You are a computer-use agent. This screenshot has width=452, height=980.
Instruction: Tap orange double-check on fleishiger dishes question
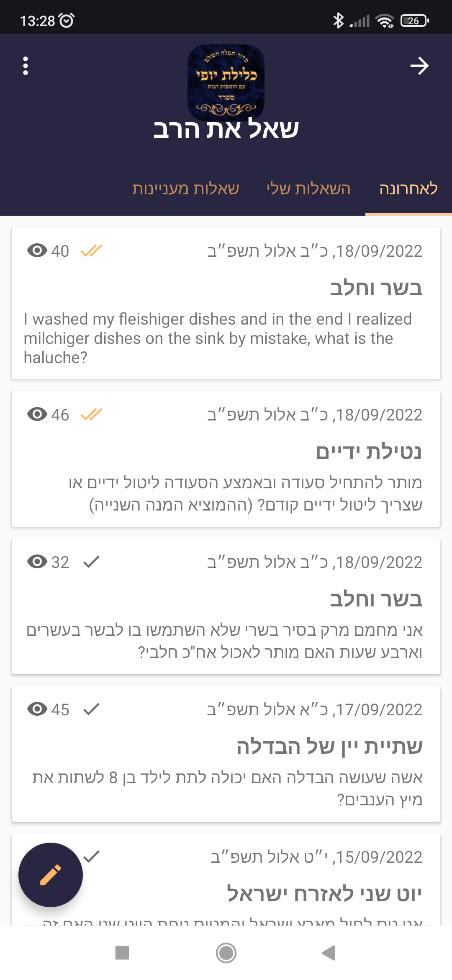click(91, 250)
